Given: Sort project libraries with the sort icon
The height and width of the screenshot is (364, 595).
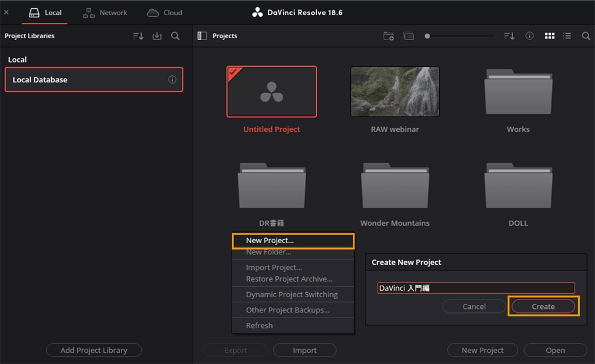Looking at the screenshot, I should (x=138, y=35).
